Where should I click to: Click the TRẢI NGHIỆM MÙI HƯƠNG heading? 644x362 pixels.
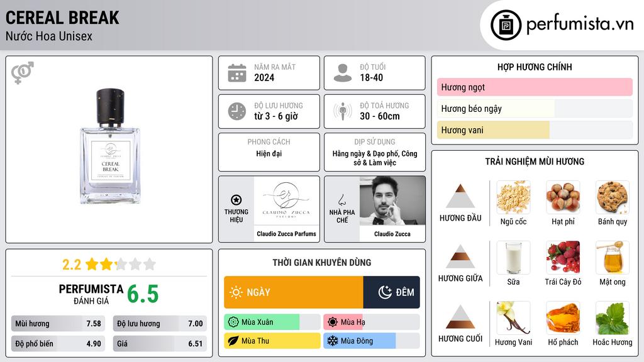[535, 162]
